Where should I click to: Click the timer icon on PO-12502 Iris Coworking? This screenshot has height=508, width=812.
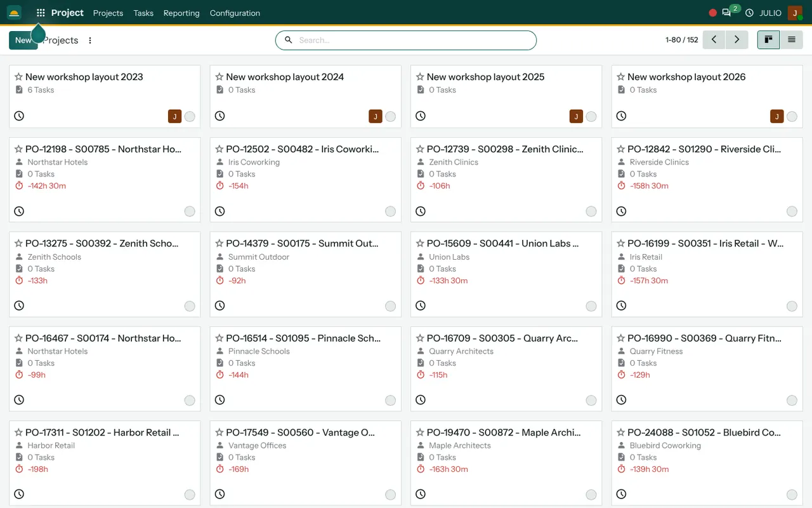[220, 186]
